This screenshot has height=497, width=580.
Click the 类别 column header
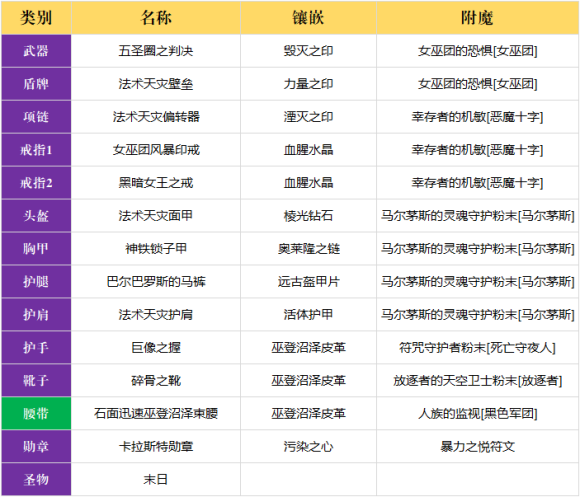[36, 17]
